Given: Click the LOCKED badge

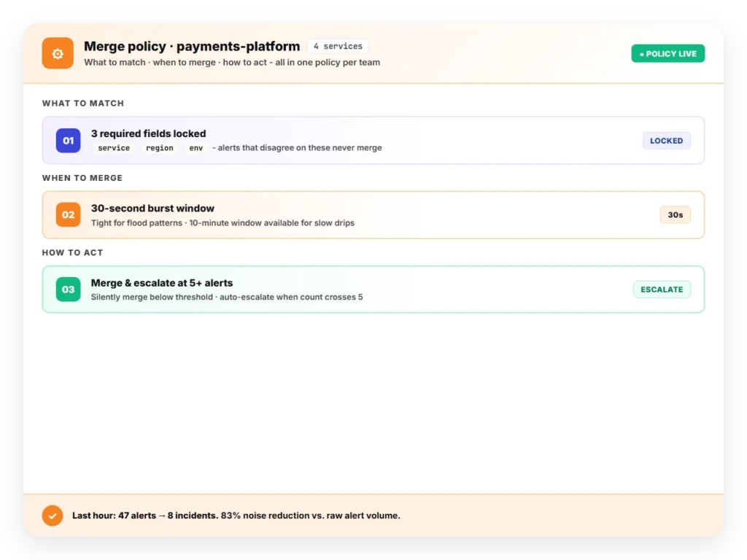Looking at the screenshot, I should tap(667, 141).
